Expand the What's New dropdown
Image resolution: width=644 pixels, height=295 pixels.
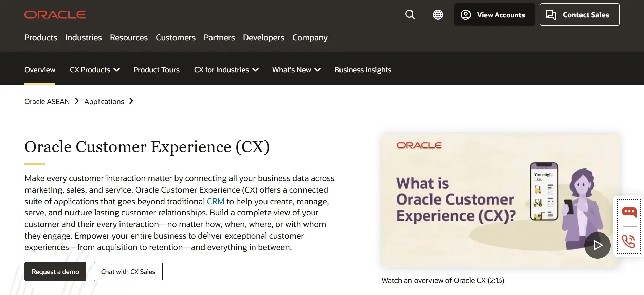(296, 70)
